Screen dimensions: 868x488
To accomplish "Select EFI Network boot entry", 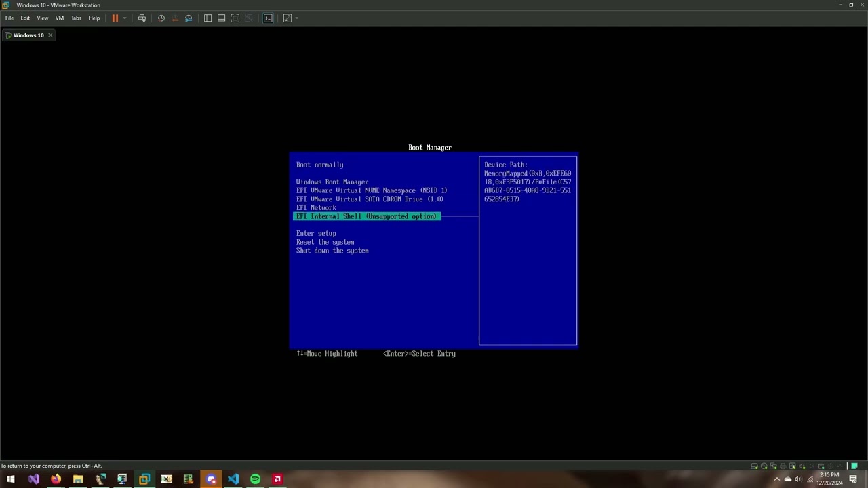I will coord(316,208).
